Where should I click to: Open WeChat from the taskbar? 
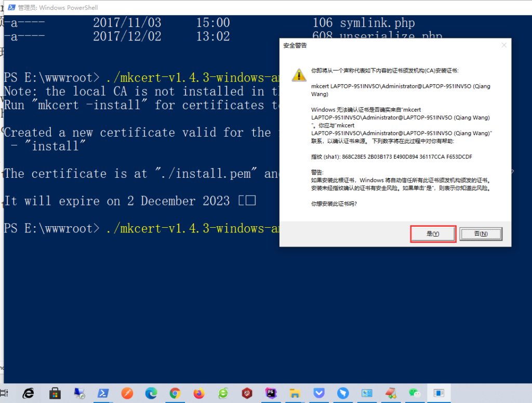tap(414, 393)
